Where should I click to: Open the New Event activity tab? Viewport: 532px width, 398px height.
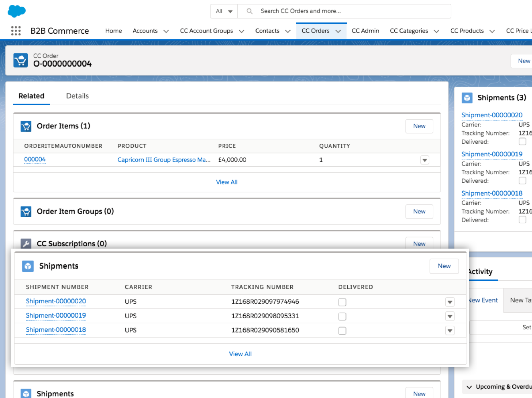tap(483, 300)
